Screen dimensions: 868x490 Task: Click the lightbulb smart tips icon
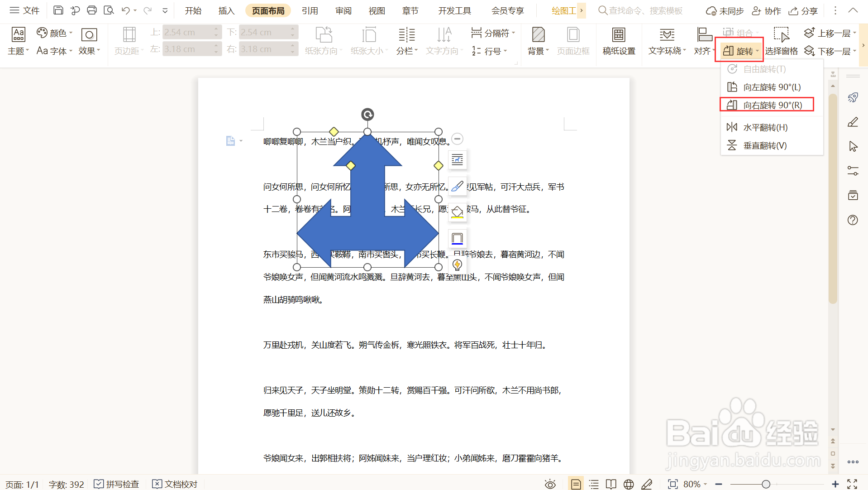point(457,264)
